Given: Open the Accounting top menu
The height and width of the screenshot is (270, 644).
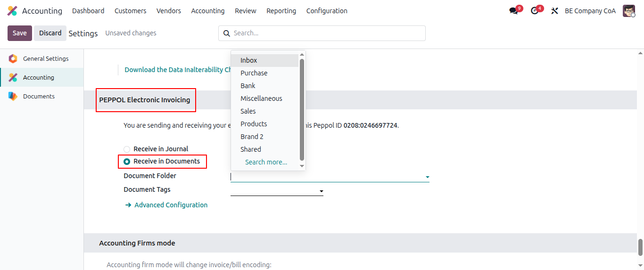Looking at the screenshot, I should 208,11.
